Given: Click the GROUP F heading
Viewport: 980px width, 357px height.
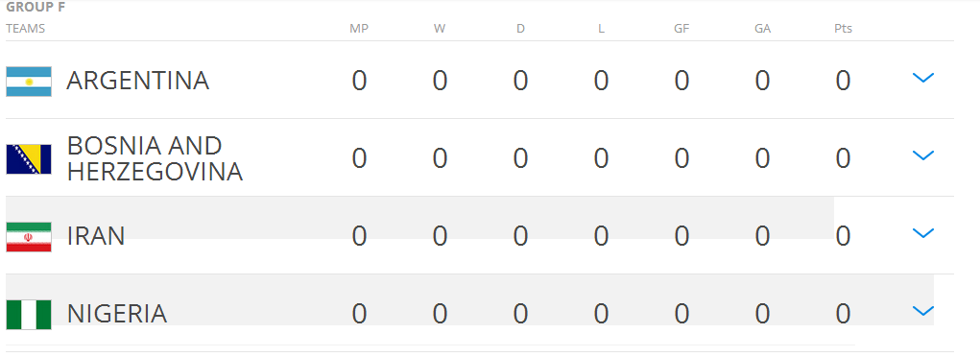Looking at the screenshot, I should [x=36, y=8].
